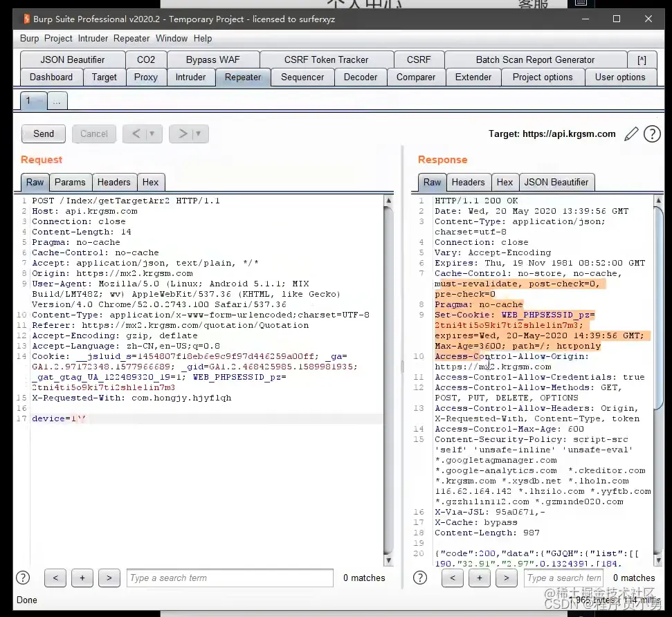Image resolution: width=672 pixels, height=617 pixels.
Task: Switch to CO2 tab
Action: coord(146,59)
